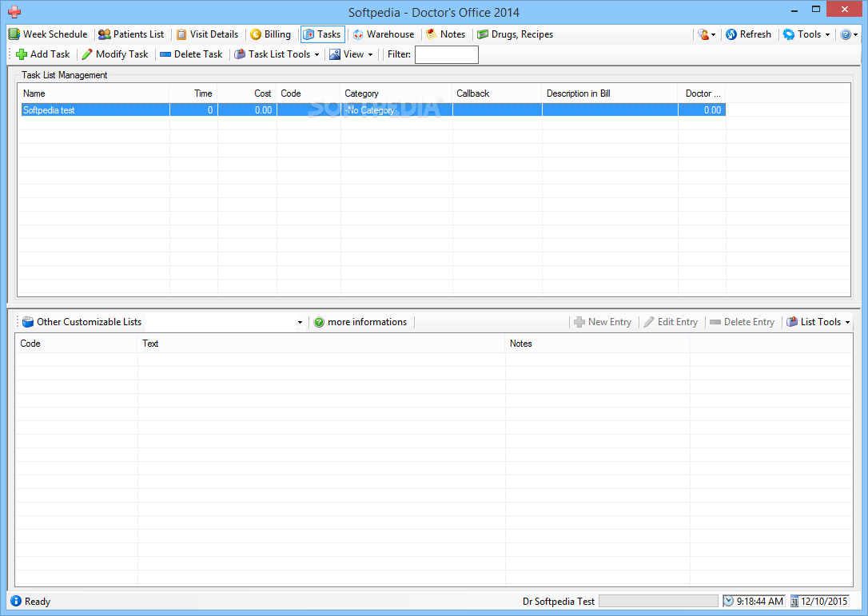Click the Patients List people icon
This screenshot has width=868, height=616.
[x=104, y=34]
